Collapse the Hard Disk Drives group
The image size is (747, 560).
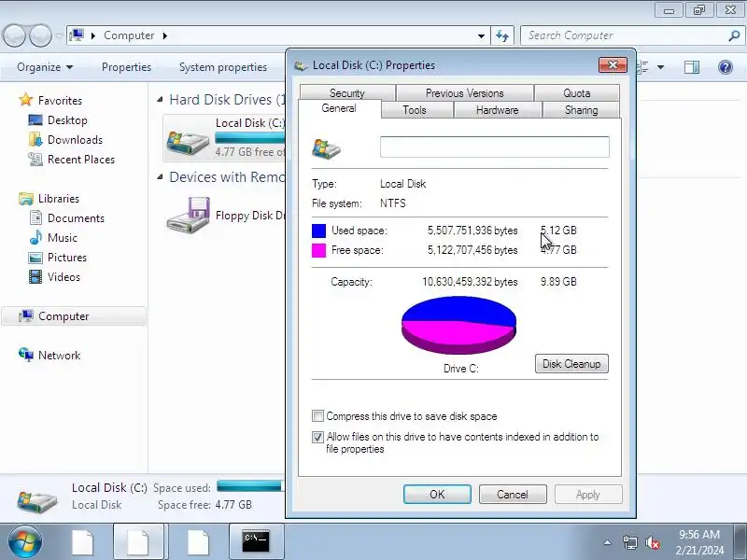160,100
